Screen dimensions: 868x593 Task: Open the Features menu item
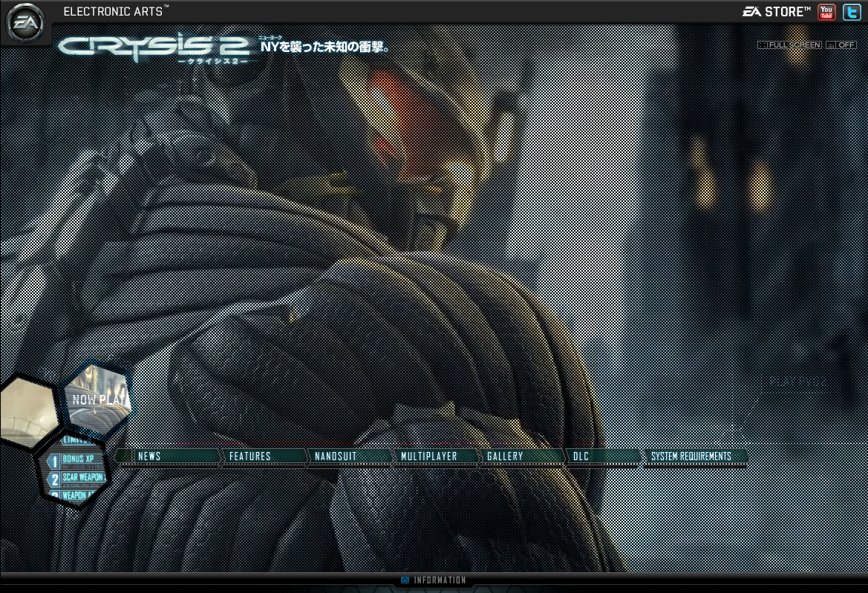pyautogui.click(x=264, y=456)
